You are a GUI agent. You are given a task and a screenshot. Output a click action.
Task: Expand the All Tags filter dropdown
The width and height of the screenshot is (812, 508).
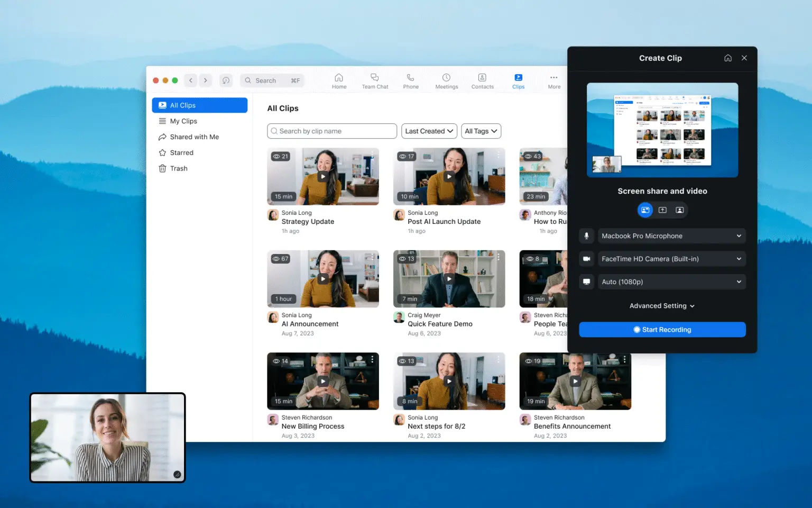481,131
